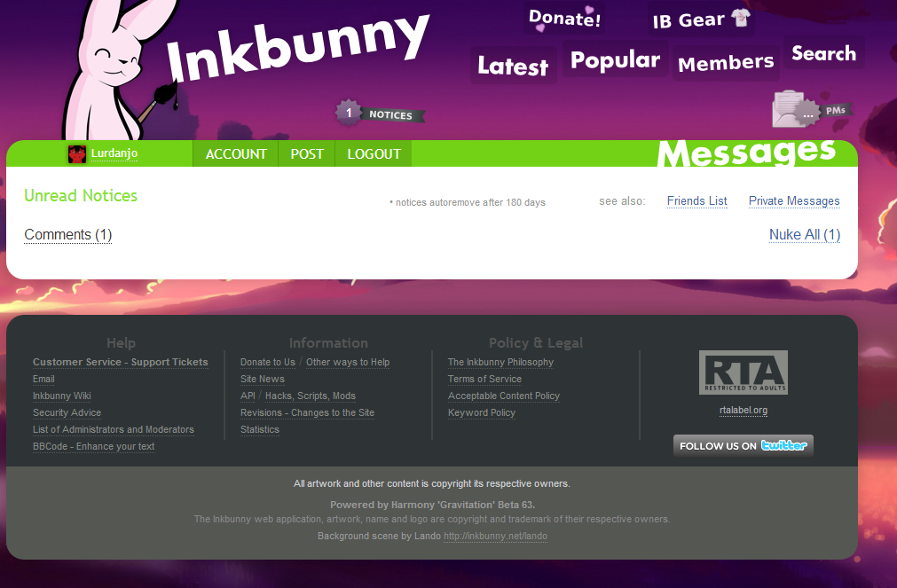This screenshot has width=897, height=588.
Task: Click the Information footer heading
Action: [x=328, y=342]
